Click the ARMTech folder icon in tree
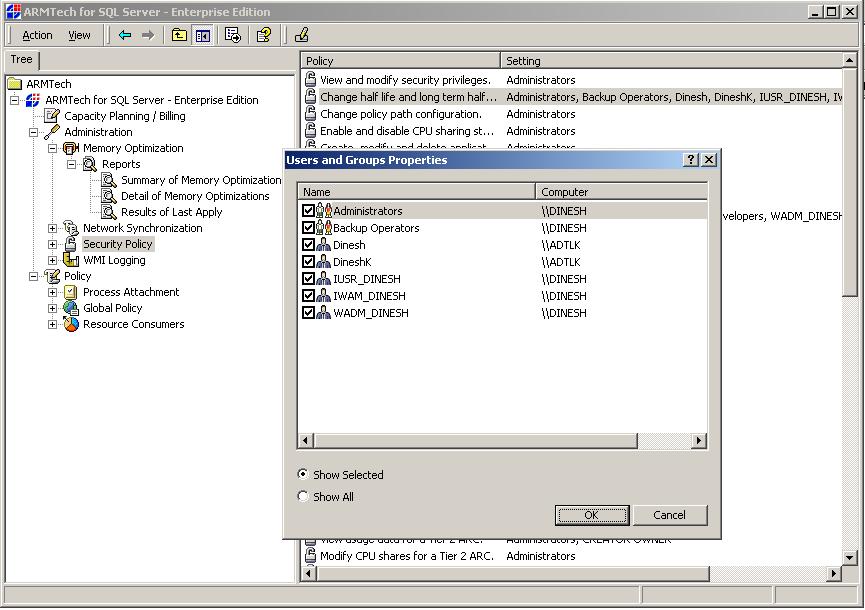The width and height of the screenshot is (865, 610). coord(15,84)
